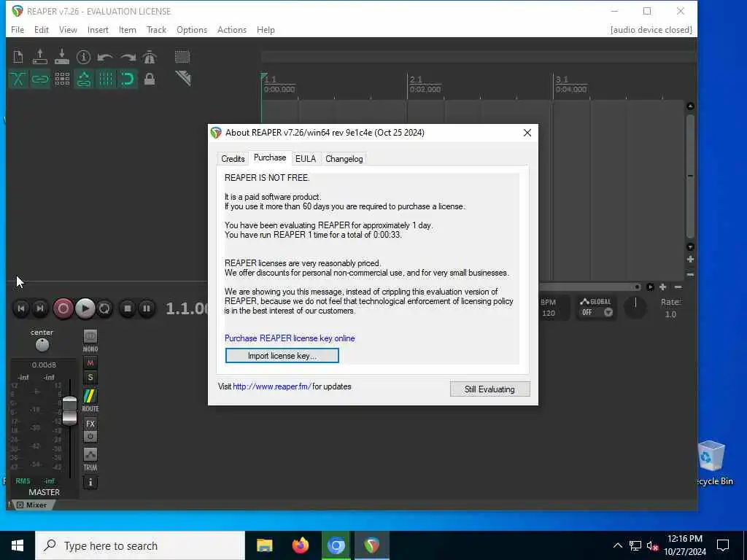Open the Options menu

pyautogui.click(x=192, y=29)
